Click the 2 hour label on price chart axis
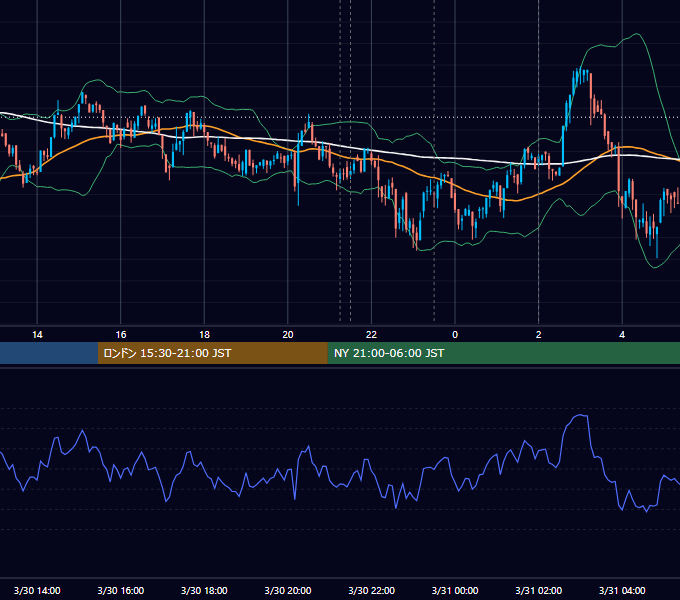 [x=539, y=335]
